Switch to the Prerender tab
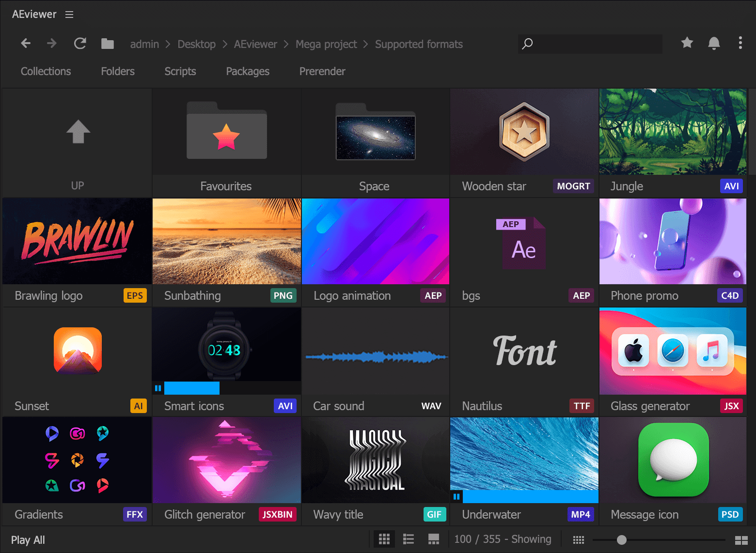The image size is (756, 553). pos(322,71)
